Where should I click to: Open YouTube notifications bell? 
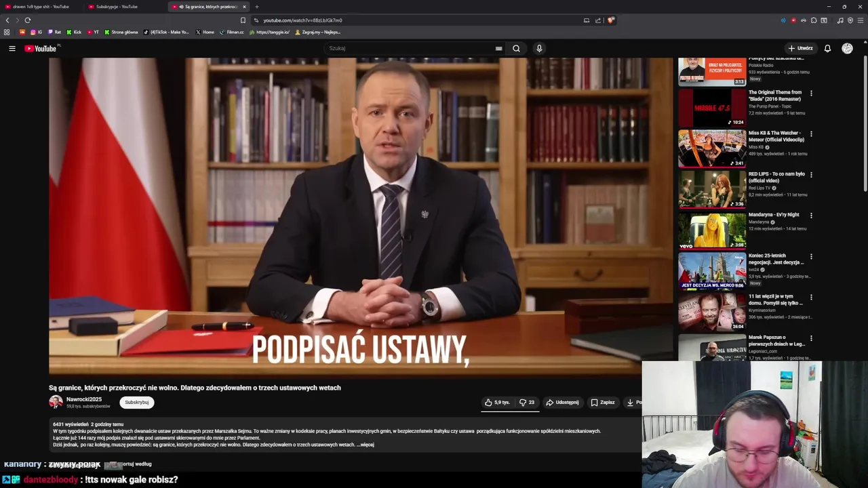pos(827,48)
